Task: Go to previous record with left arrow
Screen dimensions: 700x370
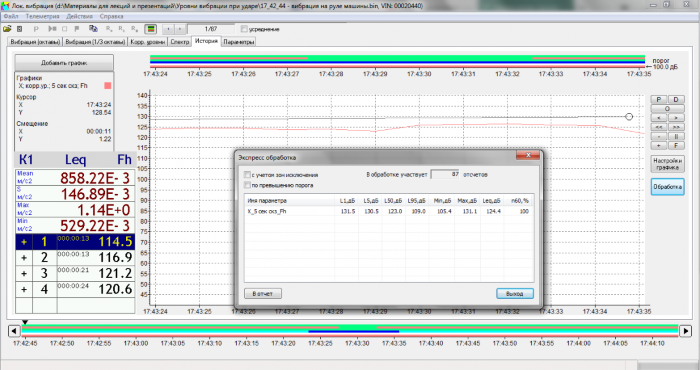Action: click(168, 29)
